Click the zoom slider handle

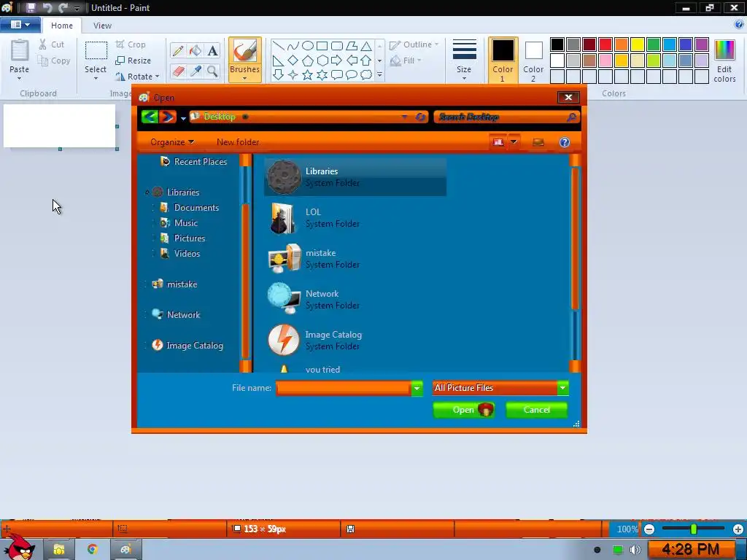pos(694,529)
